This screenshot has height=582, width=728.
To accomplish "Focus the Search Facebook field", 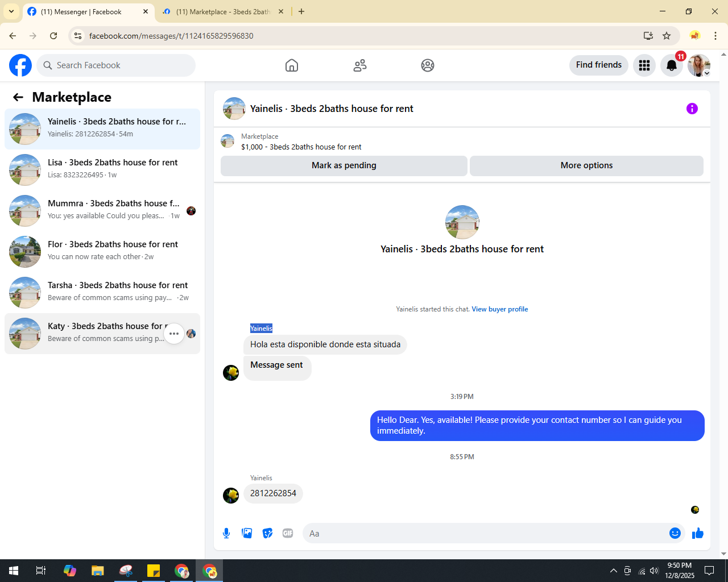I will [116, 65].
